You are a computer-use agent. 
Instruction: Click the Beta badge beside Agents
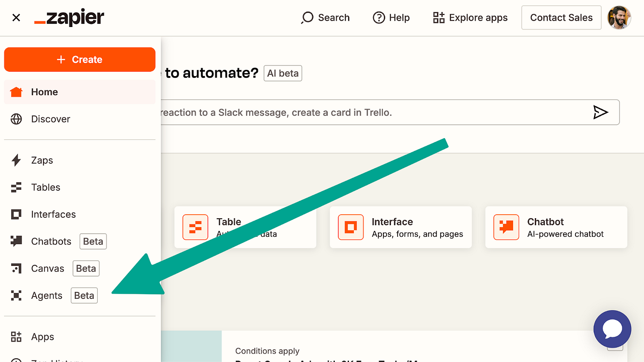pyautogui.click(x=84, y=295)
